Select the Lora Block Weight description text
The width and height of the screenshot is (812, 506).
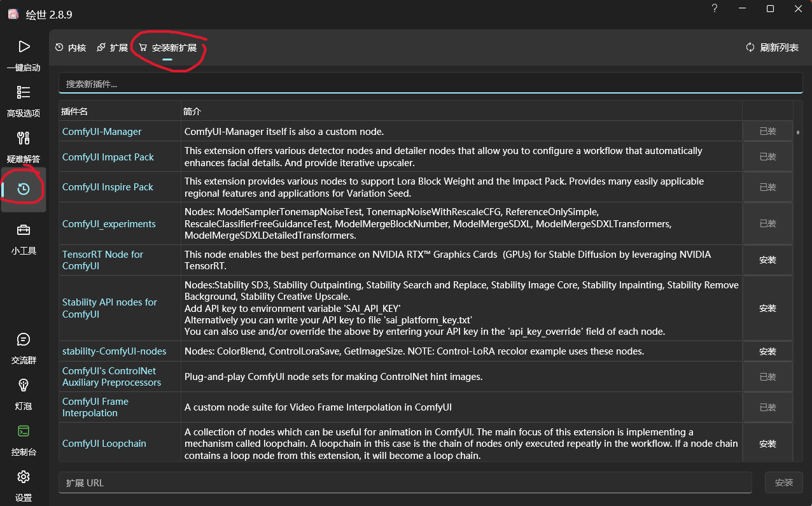coord(444,187)
